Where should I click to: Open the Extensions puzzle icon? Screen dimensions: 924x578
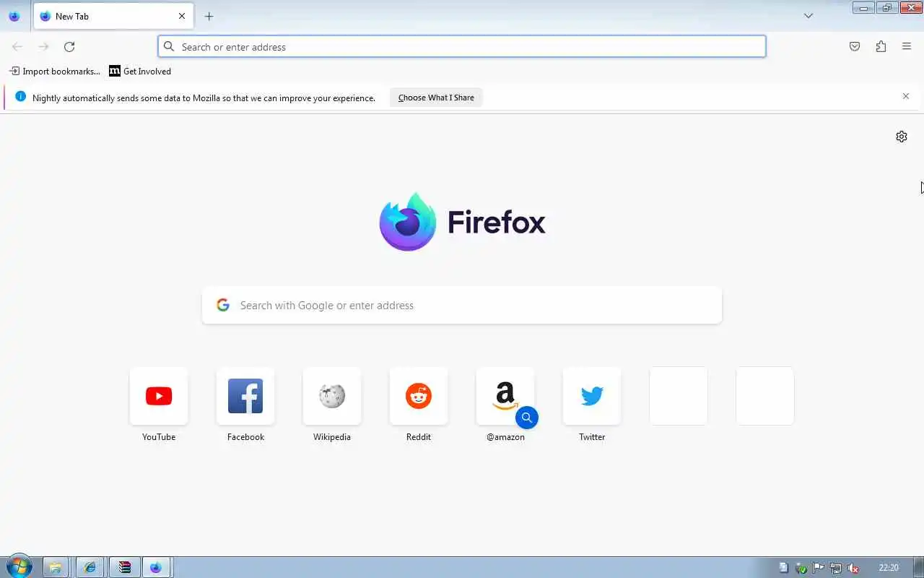(x=881, y=46)
